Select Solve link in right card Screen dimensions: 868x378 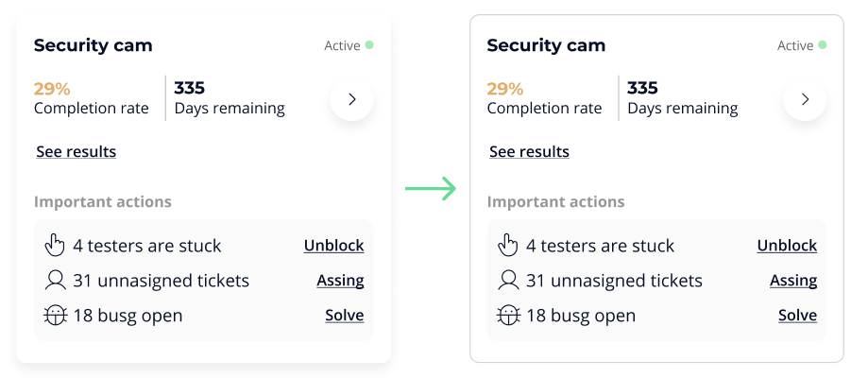(798, 316)
